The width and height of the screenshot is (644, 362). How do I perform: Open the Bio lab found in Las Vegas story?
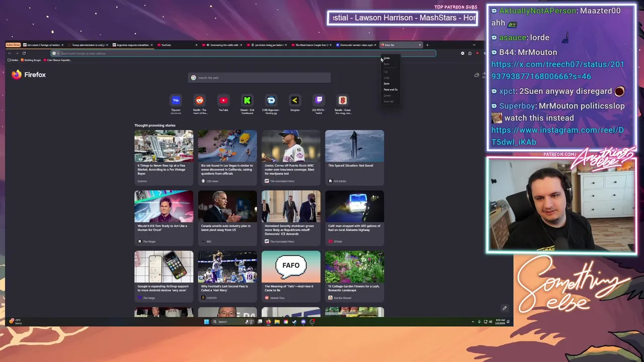tap(227, 157)
